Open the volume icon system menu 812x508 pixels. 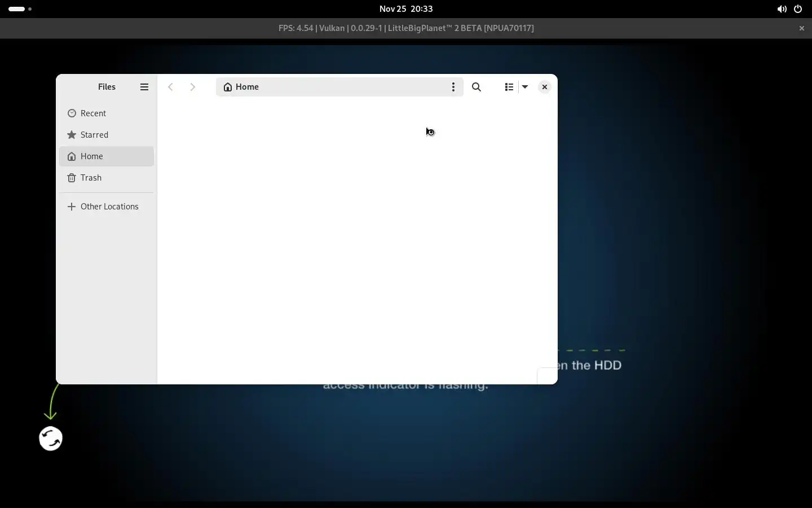[782, 9]
